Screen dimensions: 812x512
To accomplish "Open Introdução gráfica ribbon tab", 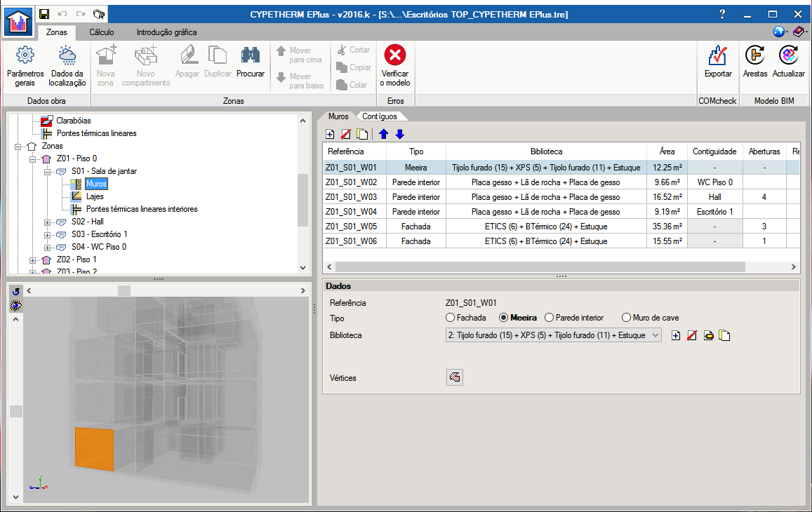I will coord(167,32).
